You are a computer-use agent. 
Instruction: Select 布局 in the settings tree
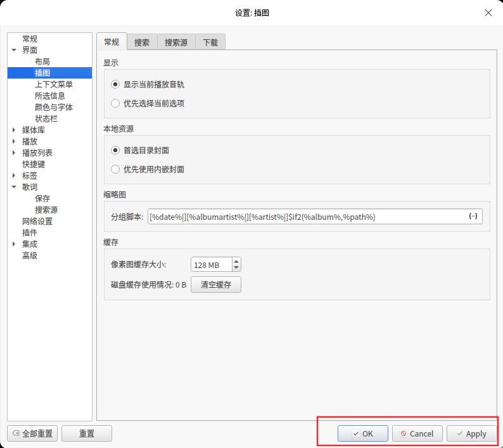(42, 61)
